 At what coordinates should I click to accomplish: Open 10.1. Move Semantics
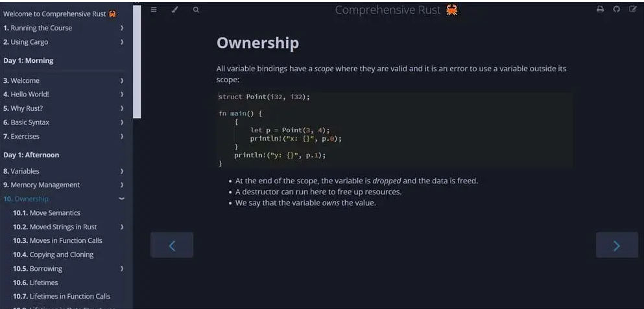coord(47,212)
